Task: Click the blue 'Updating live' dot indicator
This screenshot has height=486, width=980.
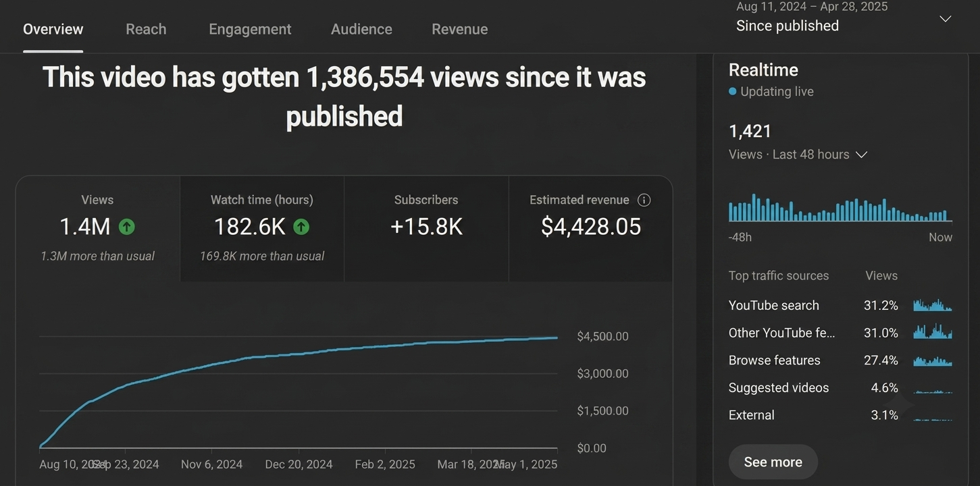Action: click(732, 91)
